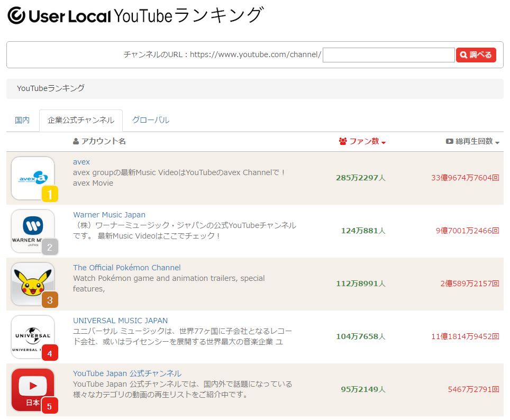Click the red fans icon beside ファン数
Screen dimensions: 510x420
343,141
